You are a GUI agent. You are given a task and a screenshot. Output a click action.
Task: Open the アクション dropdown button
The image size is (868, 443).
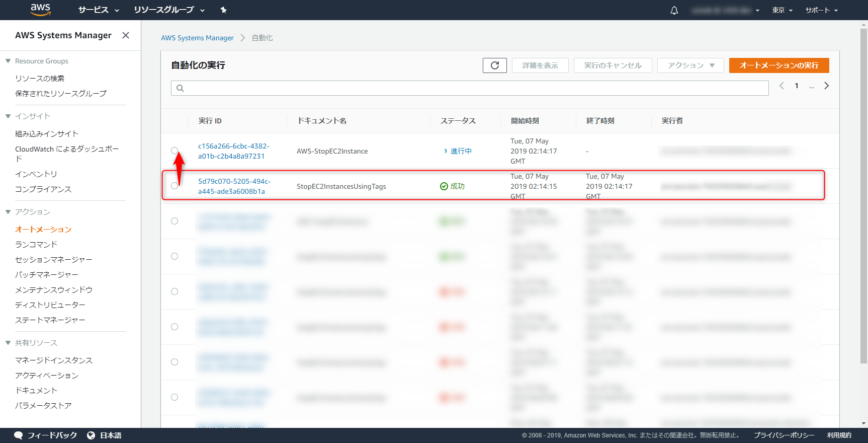(x=690, y=65)
